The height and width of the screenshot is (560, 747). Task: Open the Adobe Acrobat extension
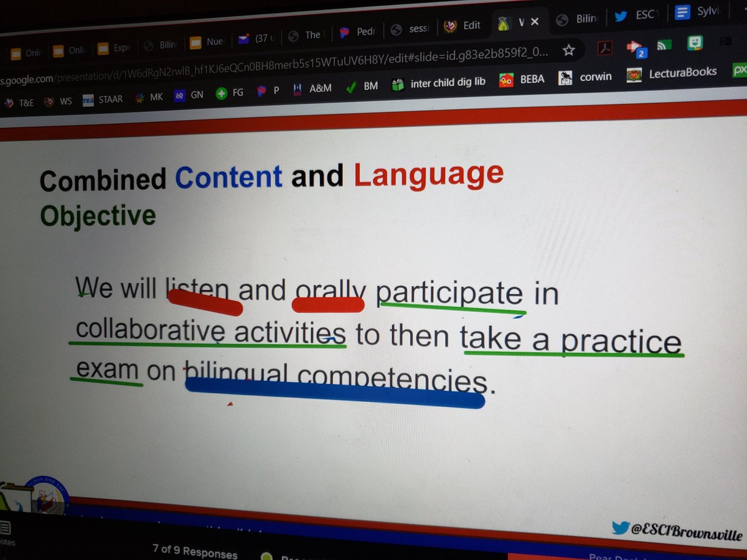tap(604, 48)
